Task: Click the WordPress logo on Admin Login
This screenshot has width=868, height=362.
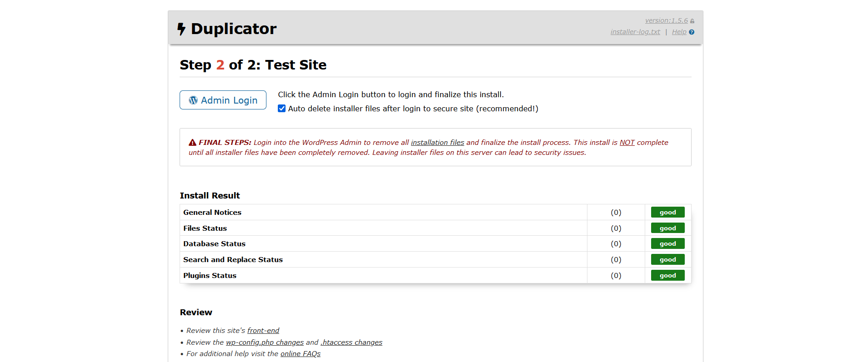Action: click(x=193, y=100)
